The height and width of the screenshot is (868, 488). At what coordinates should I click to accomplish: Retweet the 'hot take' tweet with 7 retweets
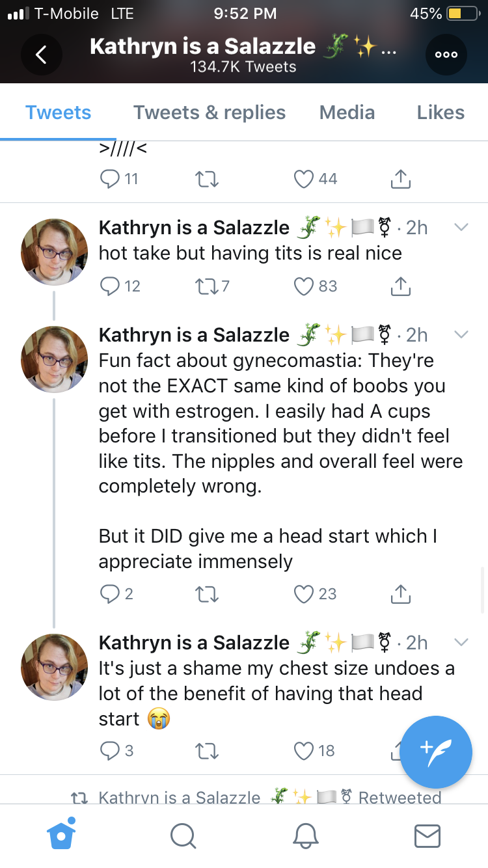[206, 286]
